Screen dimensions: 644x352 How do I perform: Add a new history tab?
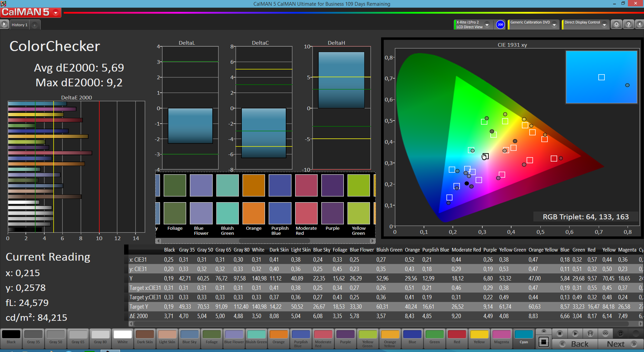[x=35, y=25]
